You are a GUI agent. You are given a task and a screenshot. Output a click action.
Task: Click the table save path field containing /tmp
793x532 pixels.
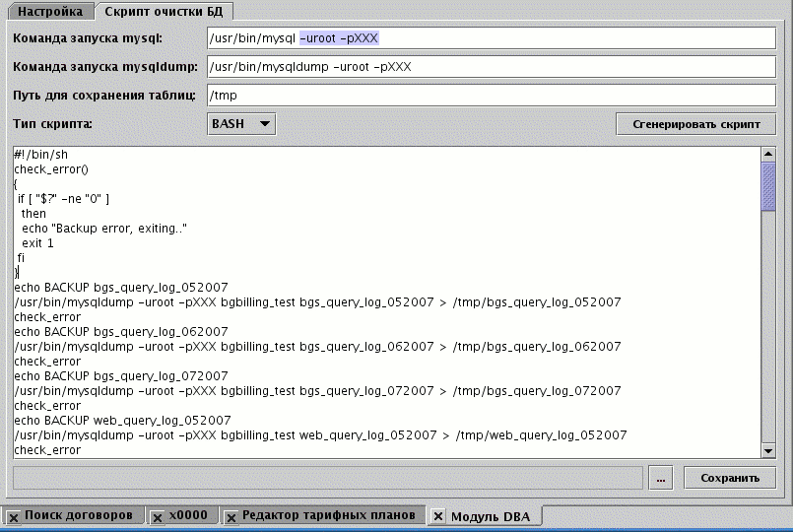click(490, 96)
